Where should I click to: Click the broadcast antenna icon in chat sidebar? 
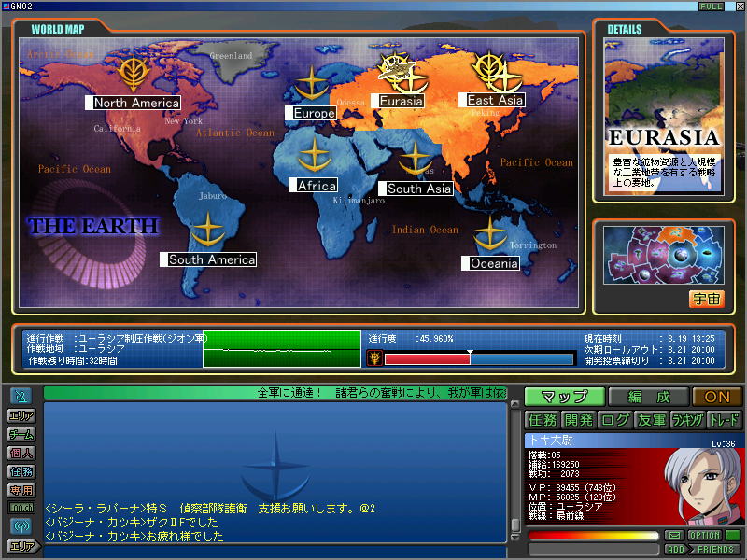[21, 525]
